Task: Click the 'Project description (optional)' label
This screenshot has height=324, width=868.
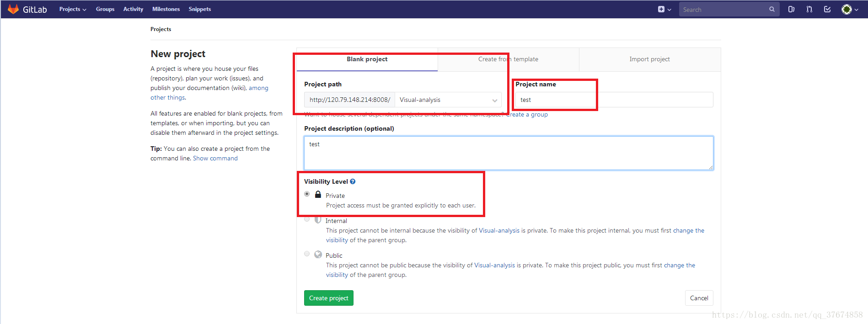Action: [x=349, y=128]
